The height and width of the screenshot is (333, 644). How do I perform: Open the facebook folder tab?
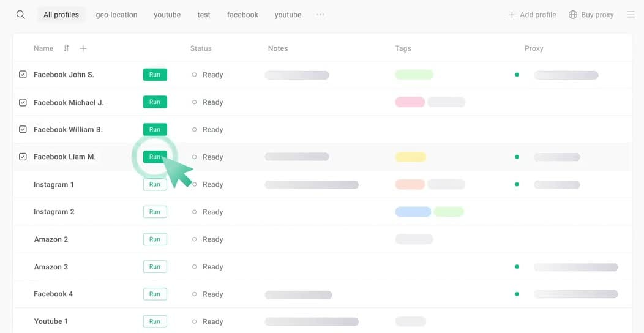click(x=243, y=15)
